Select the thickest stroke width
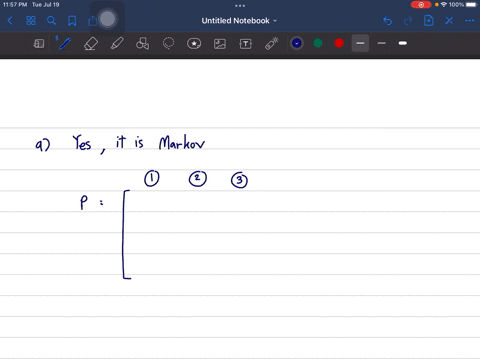The image size is (480, 360). [403, 43]
